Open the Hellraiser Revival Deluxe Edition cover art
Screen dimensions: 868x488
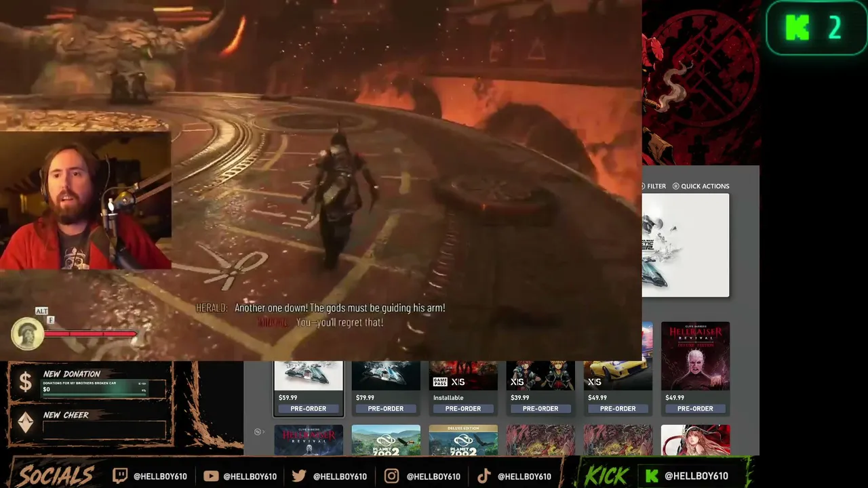(695, 357)
